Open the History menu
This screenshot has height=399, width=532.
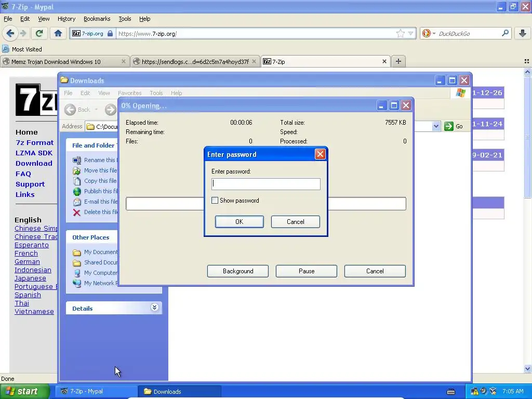point(66,19)
